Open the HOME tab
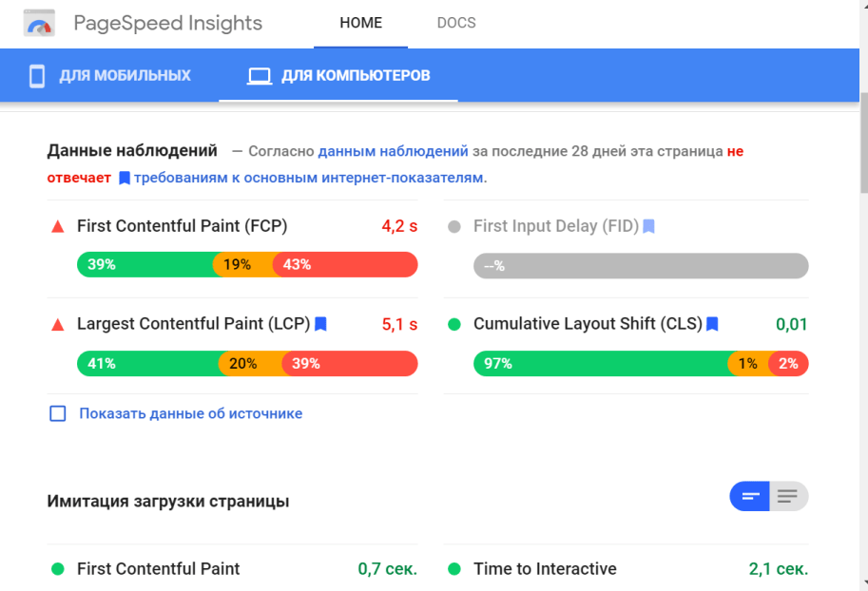The image size is (868, 591). click(x=360, y=23)
